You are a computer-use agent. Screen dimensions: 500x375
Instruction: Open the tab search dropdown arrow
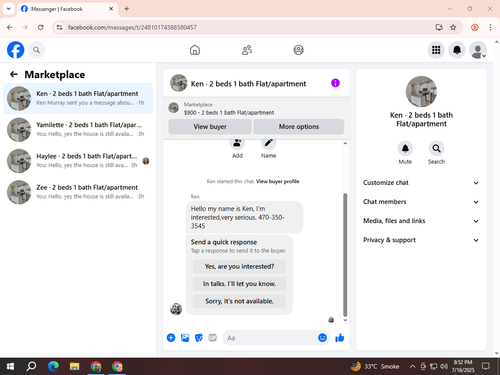point(9,9)
